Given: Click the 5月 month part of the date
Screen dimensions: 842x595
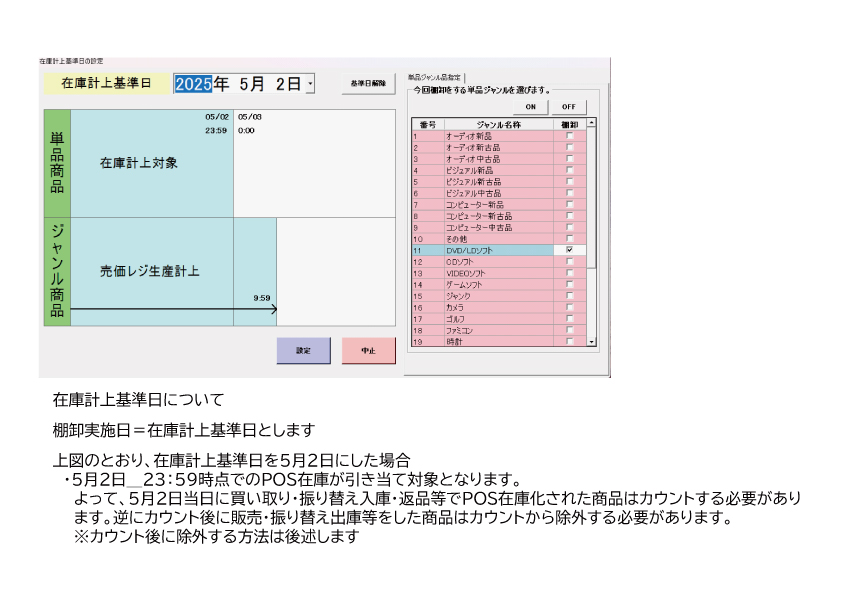Looking at the screenshot, I should click(252, 84).
